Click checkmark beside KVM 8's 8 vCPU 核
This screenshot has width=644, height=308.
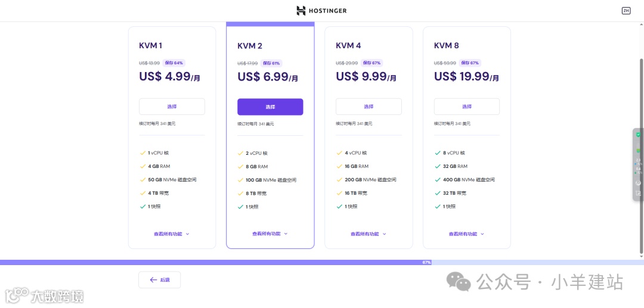[438, 153]
